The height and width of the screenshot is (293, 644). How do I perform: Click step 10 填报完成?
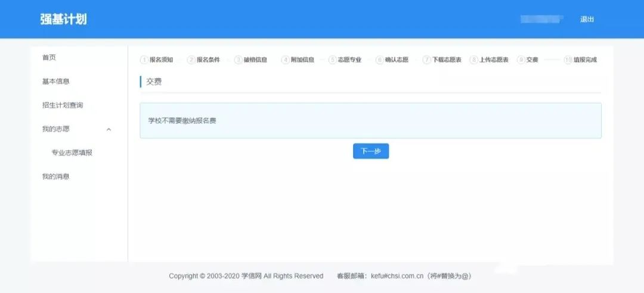(x=581, y=60)
